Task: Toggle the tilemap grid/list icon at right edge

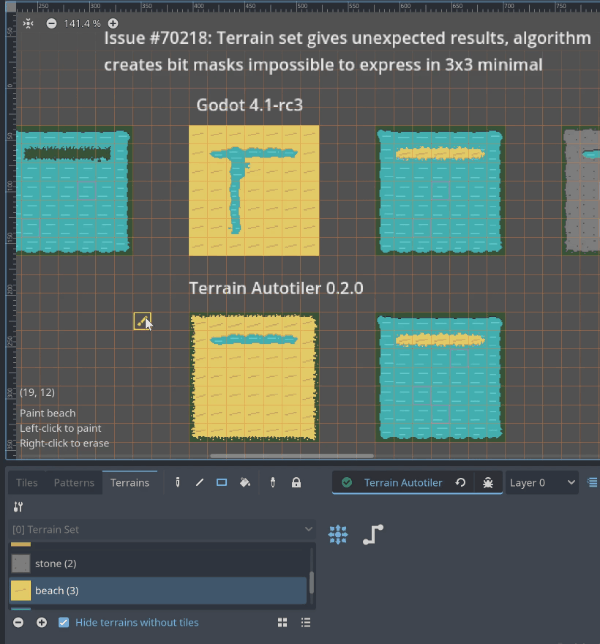Action: 593,483
